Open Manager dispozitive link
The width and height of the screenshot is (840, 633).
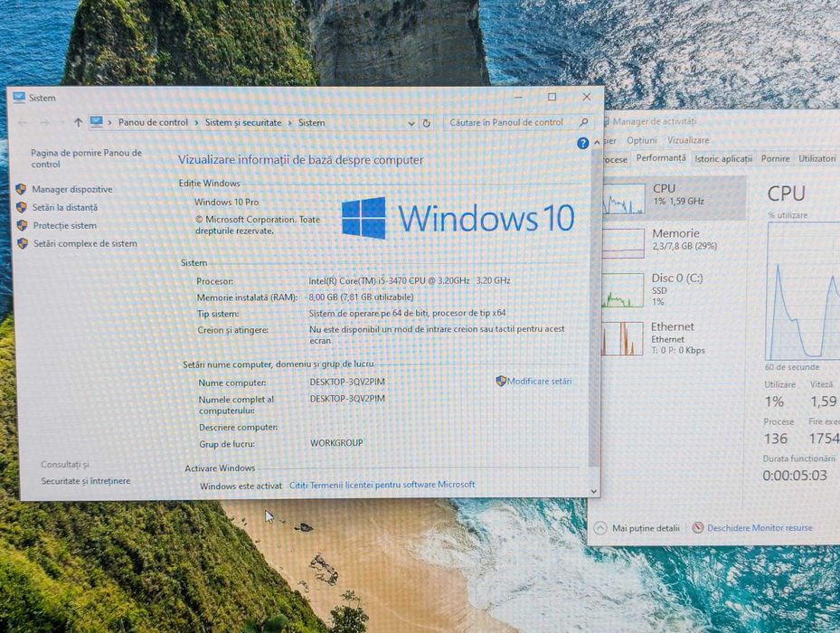(x=72, y=189)
